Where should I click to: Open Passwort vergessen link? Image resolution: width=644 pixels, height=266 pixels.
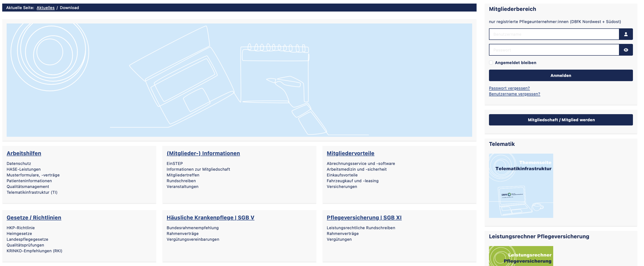click(509, 88)
